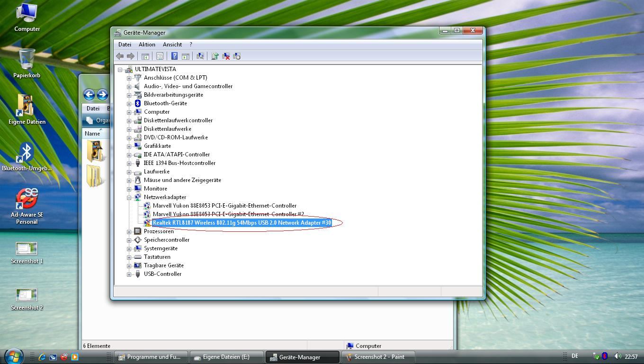Open Bluetooth-Umgebung desktop shortcut
The height and width of the screenshot is (364, 644).
(27, 156)
